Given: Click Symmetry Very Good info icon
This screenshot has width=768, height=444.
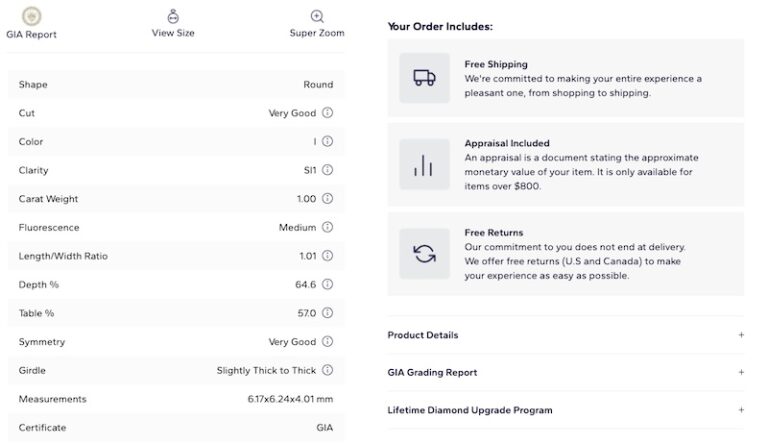Looking at the screenshot, I should (327, 342).
